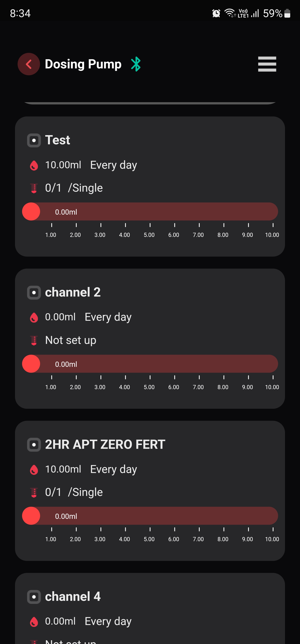Tap 0/1 /Single in 2HR APT ZERO FERT
300x644 pixels.
74,492
